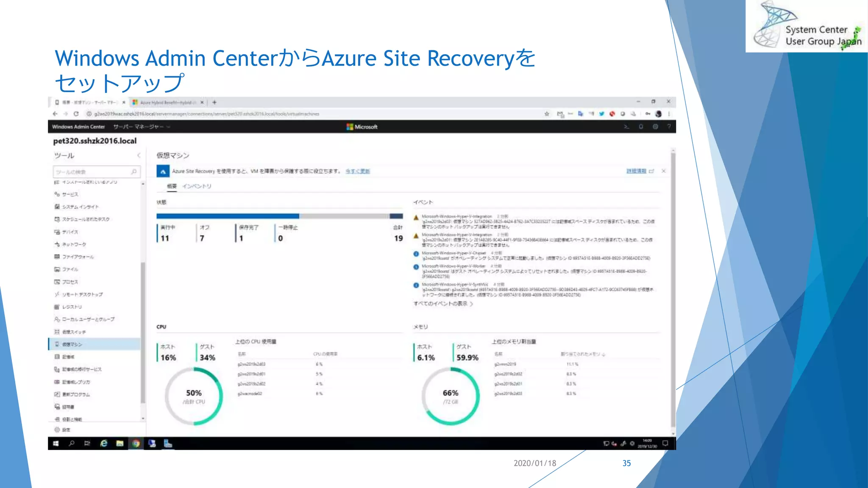Open File Explorer from taskbar
Image resolution: width=868 pixels, height=488 pixels.
[120, 444]
